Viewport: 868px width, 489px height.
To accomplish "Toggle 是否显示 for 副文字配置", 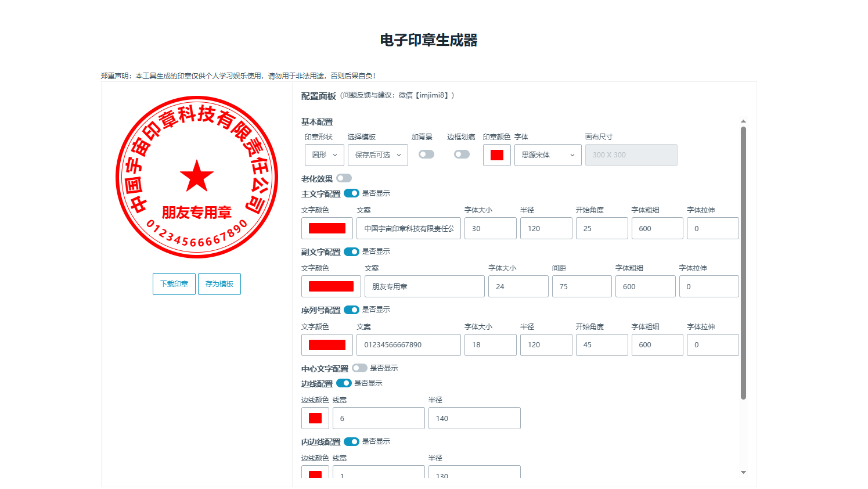I will click(352, 251).
